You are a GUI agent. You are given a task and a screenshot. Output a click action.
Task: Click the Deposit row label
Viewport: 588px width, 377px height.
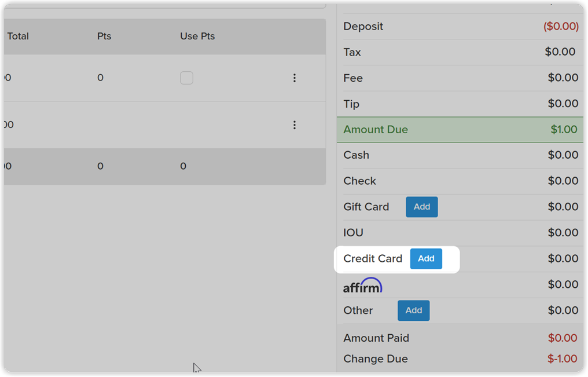[x=363, y=27]
